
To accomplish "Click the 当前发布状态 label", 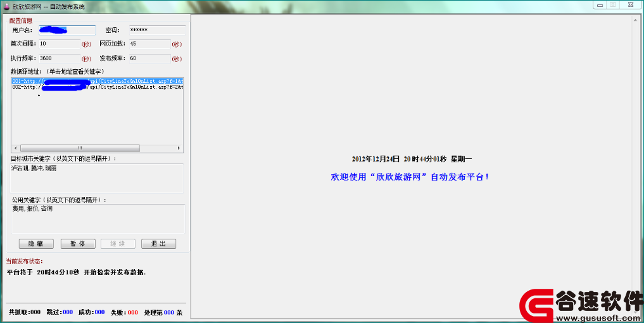I will (x=25, y=262).
